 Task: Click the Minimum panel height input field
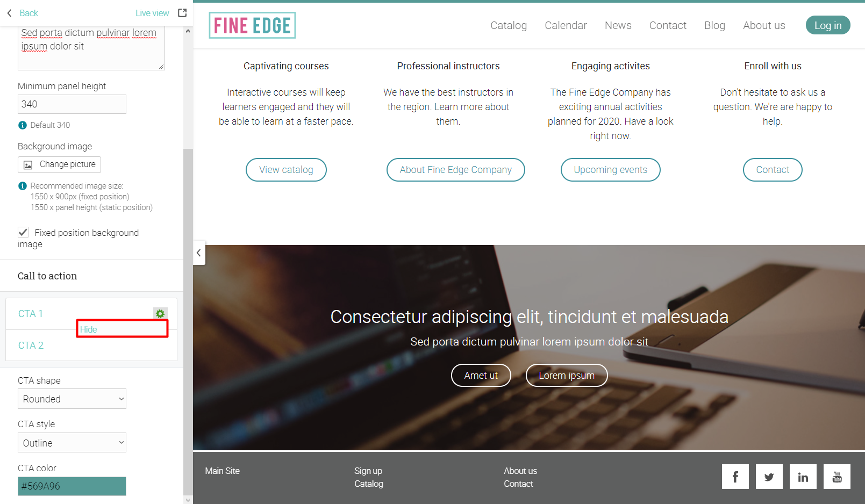(x=72, y=104)
